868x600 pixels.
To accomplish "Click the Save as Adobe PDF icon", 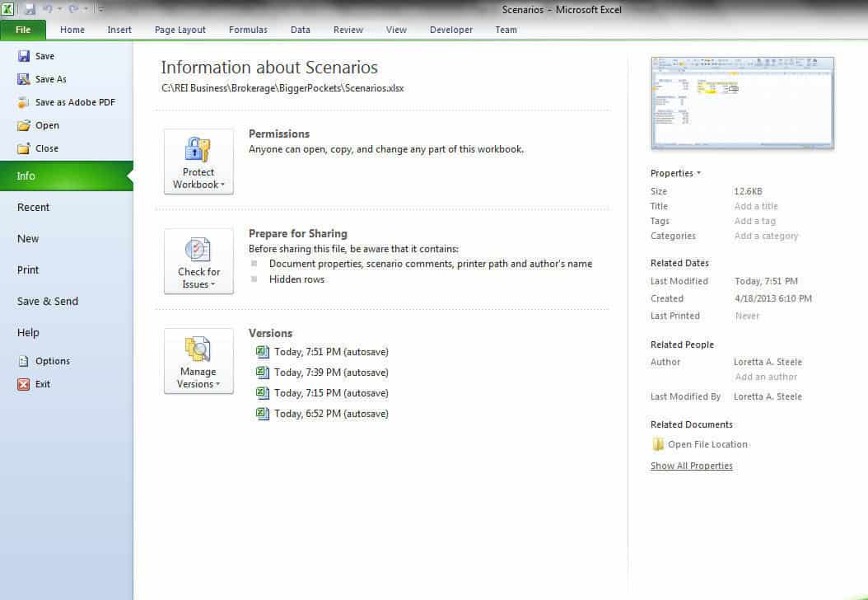I will [24, 102].
